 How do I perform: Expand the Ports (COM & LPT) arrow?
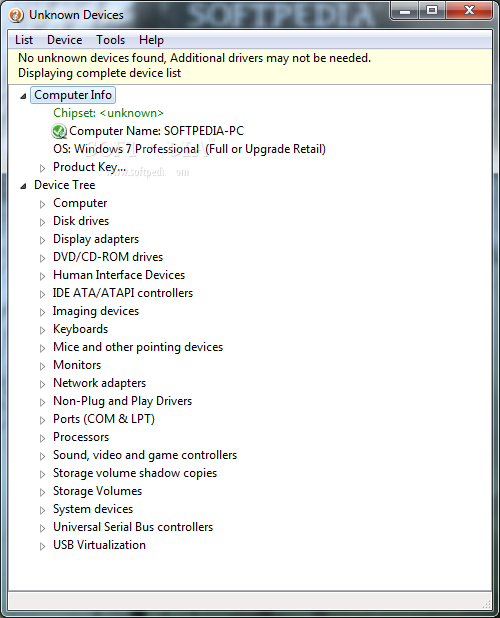(42, 420)
